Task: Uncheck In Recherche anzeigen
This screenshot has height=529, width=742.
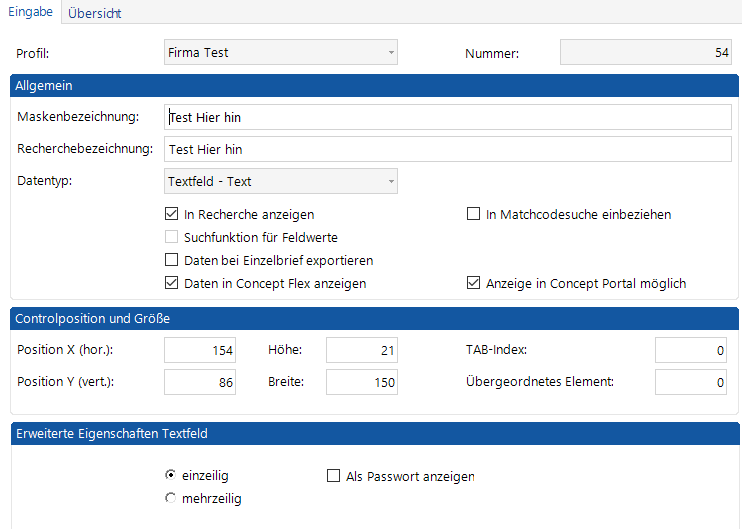Action: tap(171, 214)
